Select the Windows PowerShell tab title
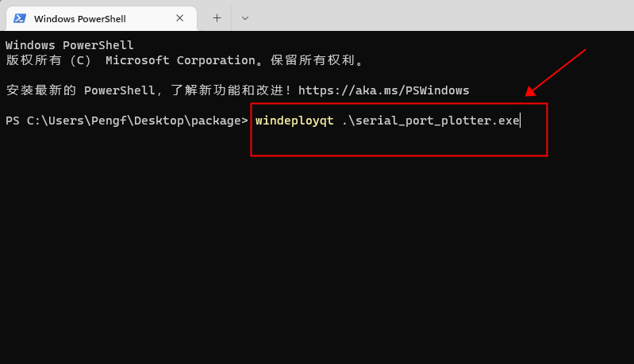The width and height of the screenshot is (634, 364). coord(79,18)
